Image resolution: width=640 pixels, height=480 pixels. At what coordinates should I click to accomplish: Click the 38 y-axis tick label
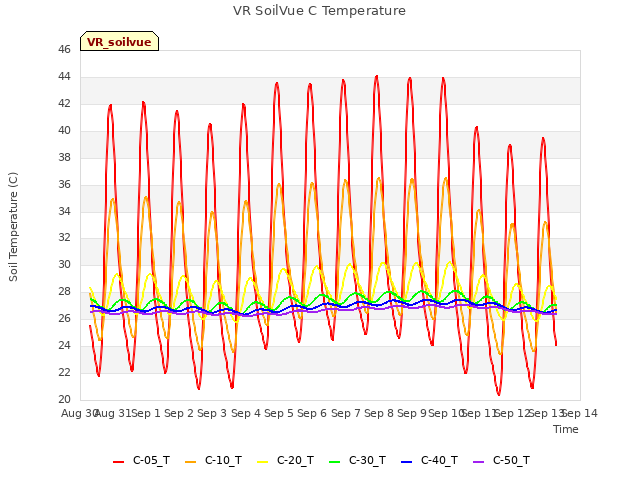click(64, 157)
